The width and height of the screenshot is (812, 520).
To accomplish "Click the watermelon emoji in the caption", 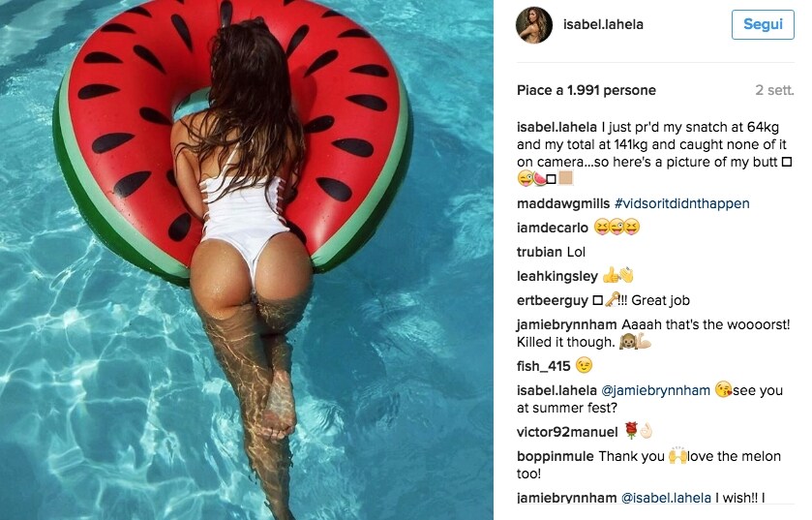I will tap(540, 179).
